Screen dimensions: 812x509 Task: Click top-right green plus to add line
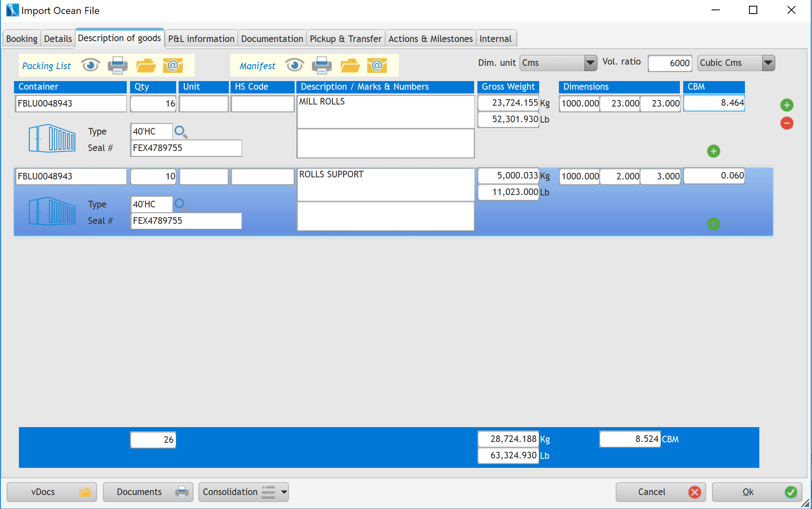[x=786, y=105]
